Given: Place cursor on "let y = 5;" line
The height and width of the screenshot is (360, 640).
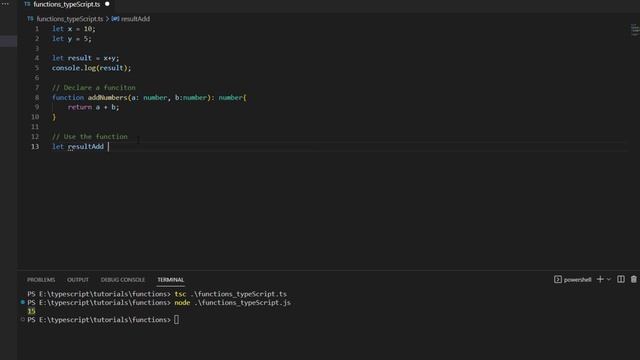Looking at the screenshot, I should [x=71, y=39].
